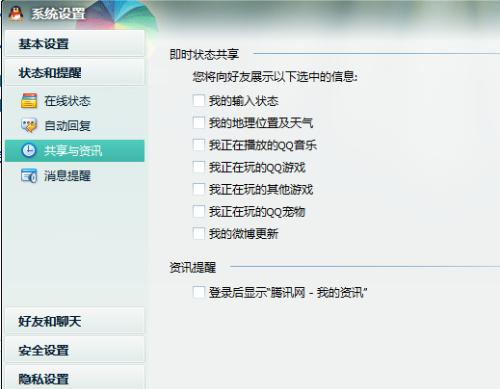This screenshot has width=500, height=389.
Task: Expand the 基本设置 section
Action: pos(75,44)
